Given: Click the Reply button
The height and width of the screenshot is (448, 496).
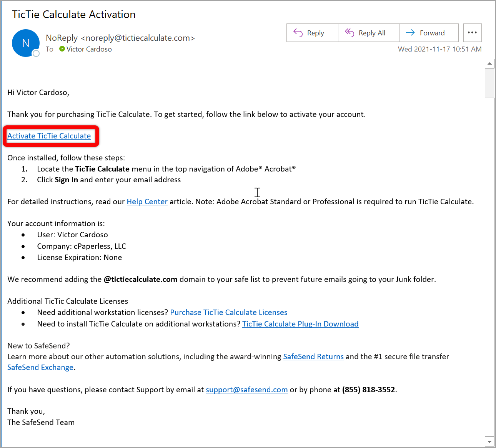Looking at the screenshot, I should coord(312,33).
